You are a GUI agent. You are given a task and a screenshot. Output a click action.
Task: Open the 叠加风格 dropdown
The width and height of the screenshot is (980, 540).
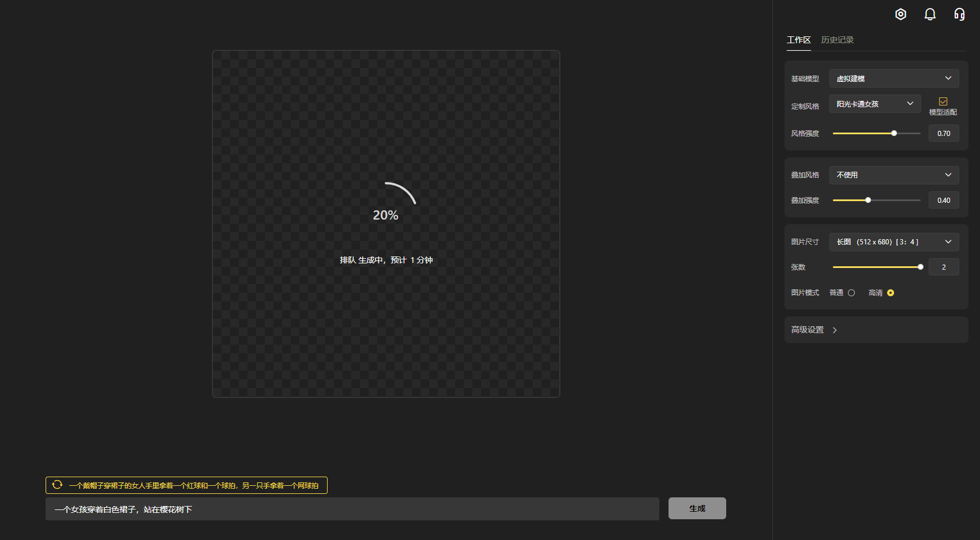[x=893, y=175]
